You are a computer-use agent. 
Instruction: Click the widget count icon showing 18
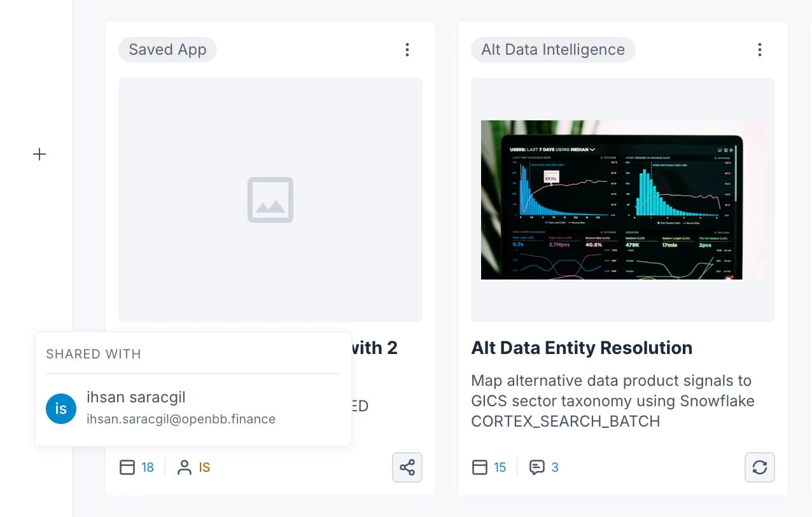[x=127, y=467]
